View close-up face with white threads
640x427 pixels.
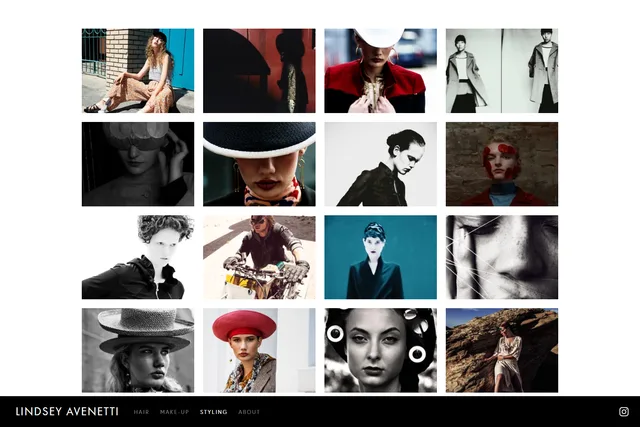(502, 257)
